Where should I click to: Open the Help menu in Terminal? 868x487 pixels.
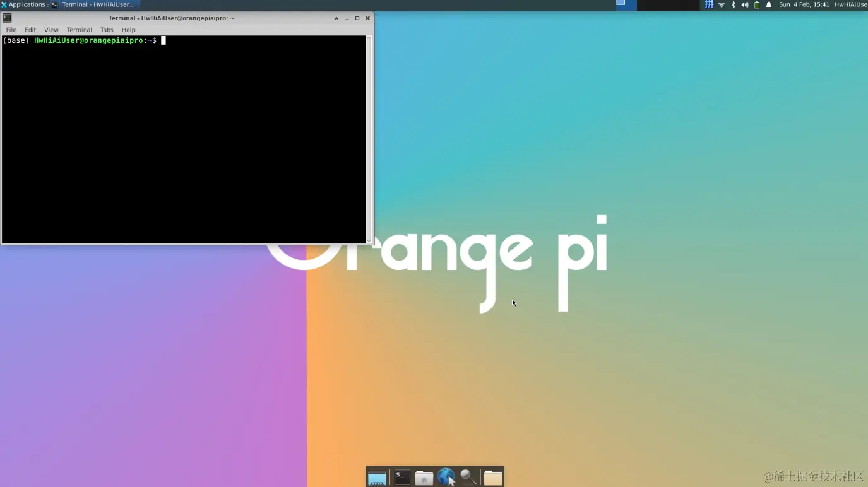[128, 30]
